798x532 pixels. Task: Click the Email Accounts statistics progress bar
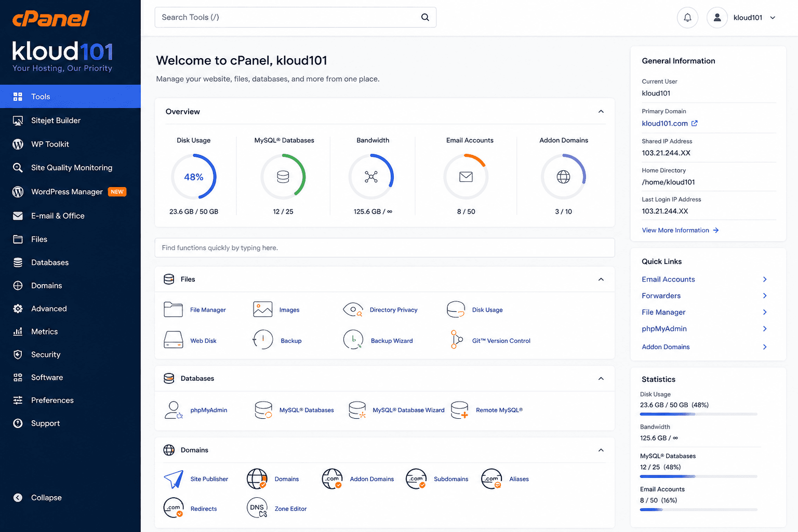tap(699, 510)
